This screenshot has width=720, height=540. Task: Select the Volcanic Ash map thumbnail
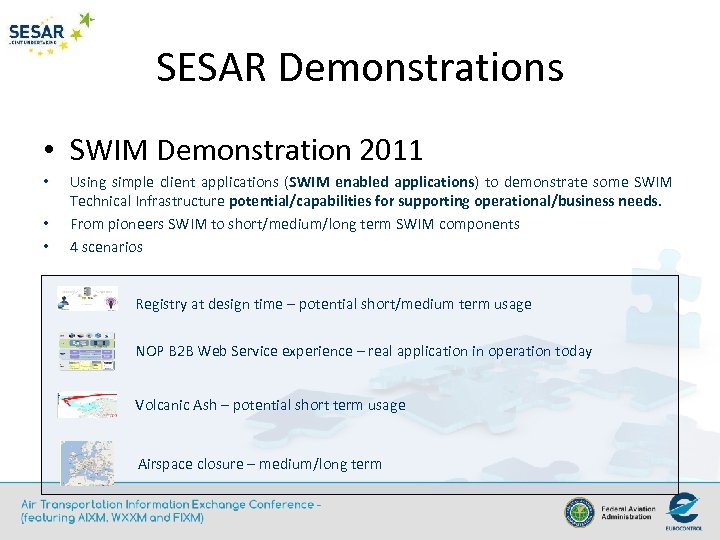(87, 405)
